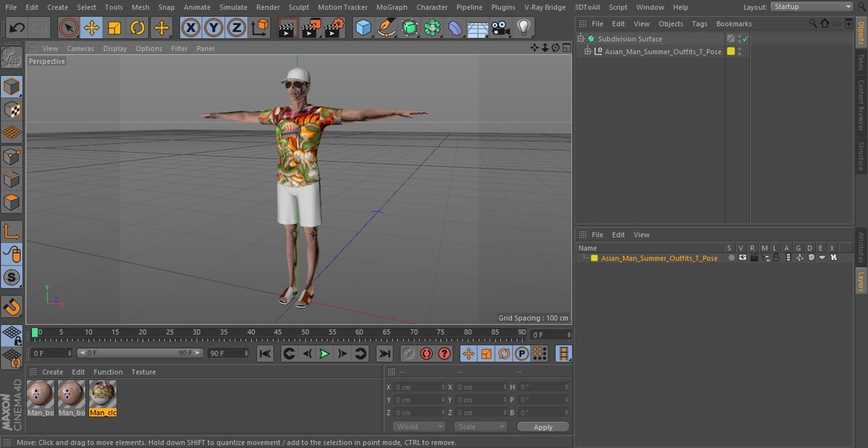The width and height of the screenshot is (868, 448).
Task: Open Edit Render Settings icon
Action: 335,28
